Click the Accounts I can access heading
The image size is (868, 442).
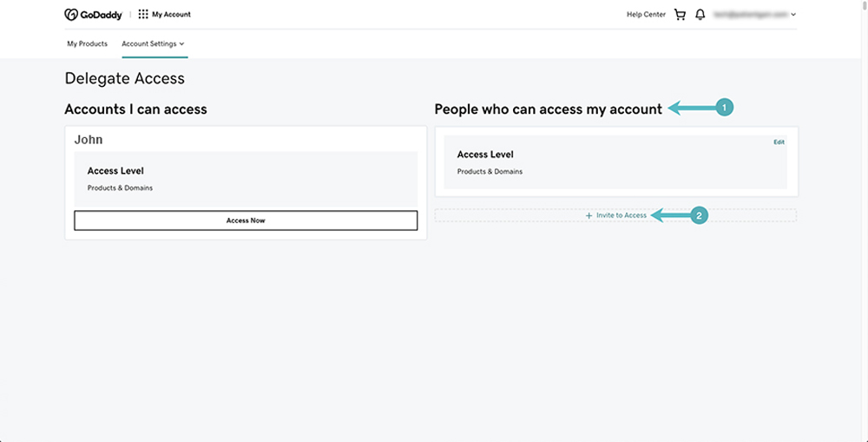tap(135, 109)
